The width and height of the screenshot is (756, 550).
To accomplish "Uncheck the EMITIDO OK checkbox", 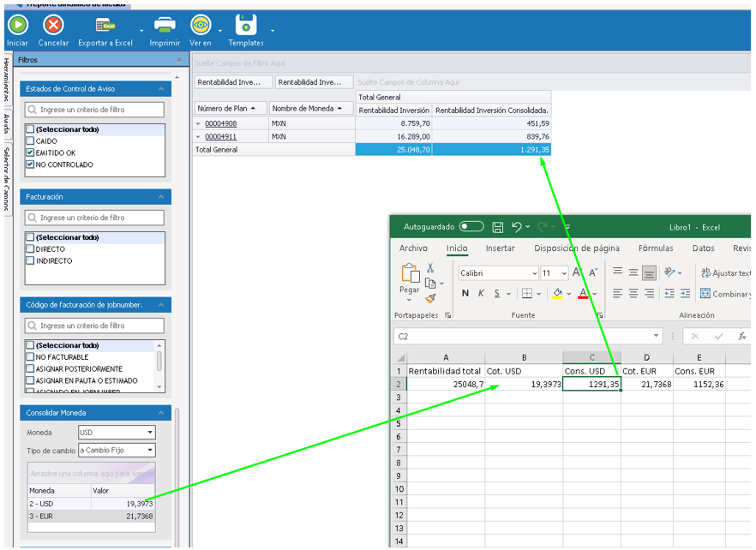I will 30,152.
